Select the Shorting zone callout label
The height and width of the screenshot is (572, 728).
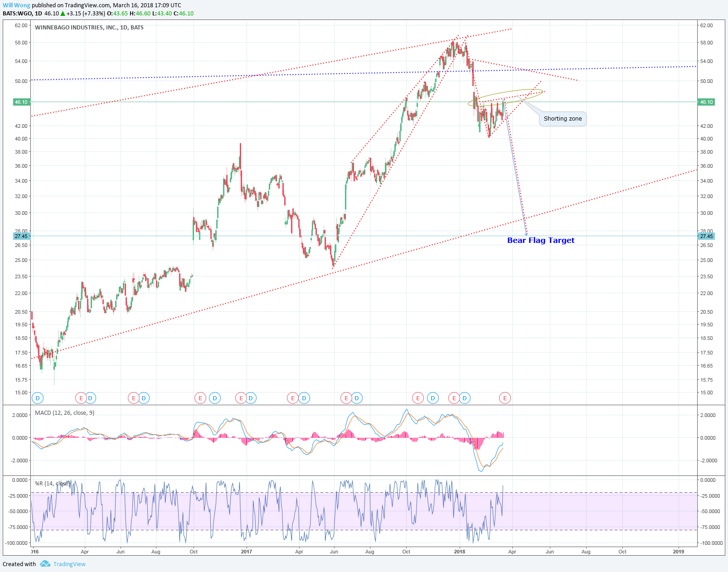point(563,119)
